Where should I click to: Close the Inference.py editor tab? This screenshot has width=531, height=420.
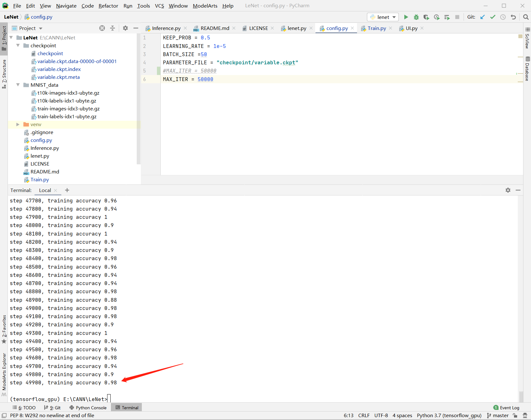(185, 28)
